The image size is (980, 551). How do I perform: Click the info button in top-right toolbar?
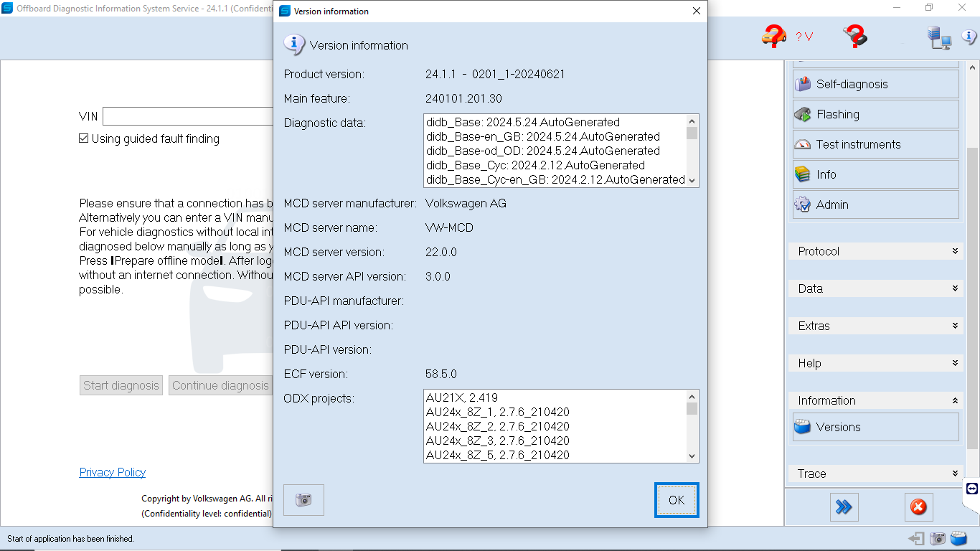(969, 37)
